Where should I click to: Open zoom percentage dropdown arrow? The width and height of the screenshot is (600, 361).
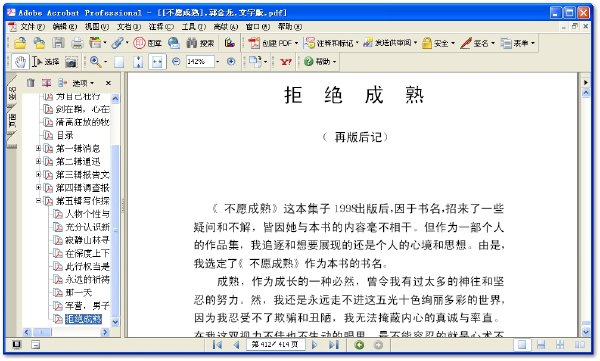coord(218,62)
